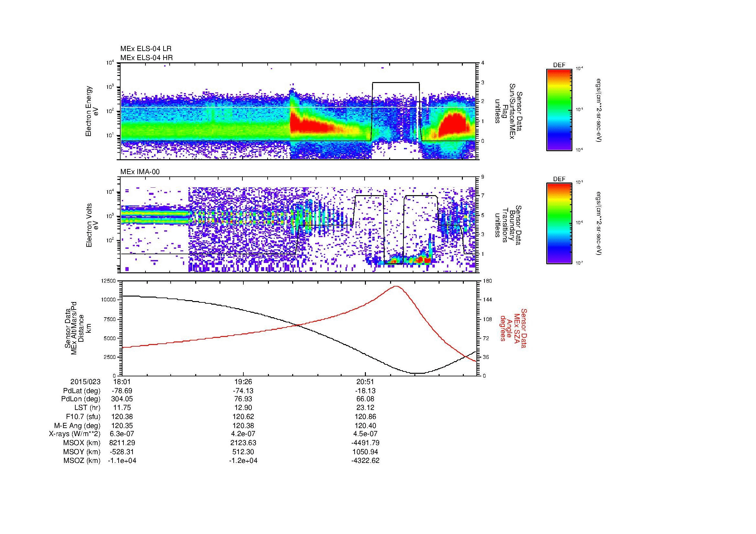Click the time tick label '19:26'

click(x=243, y=382)
